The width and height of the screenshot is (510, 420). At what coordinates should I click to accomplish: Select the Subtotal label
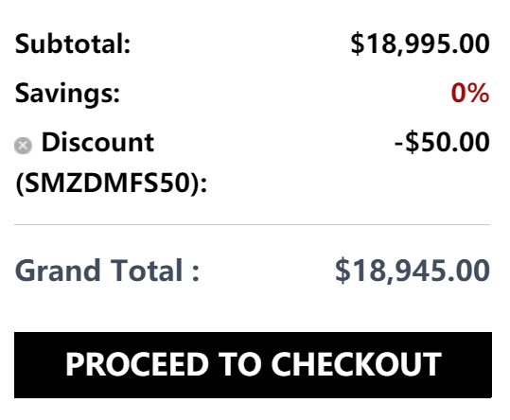click(73, 44)
